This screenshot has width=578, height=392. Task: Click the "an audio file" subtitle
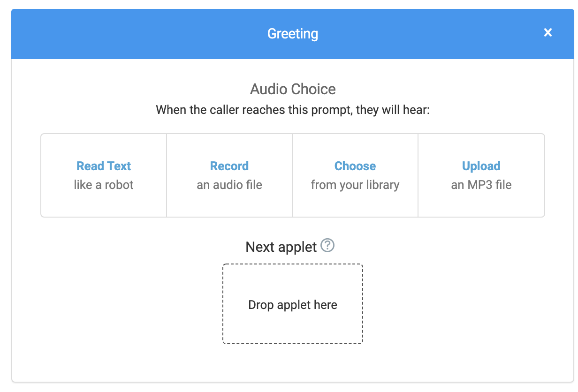229,185
